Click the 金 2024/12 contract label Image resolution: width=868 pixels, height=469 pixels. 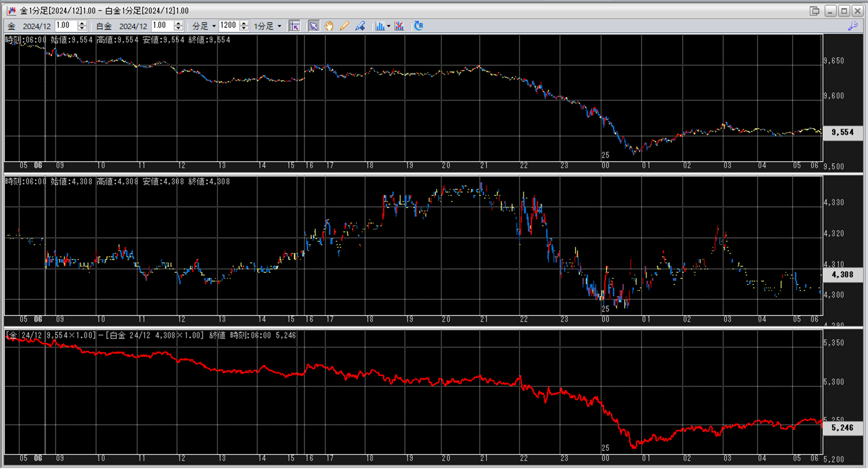point(37,26)
